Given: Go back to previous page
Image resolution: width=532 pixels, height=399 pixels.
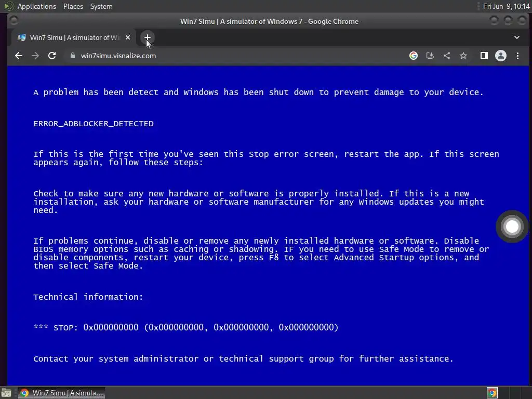Looking at the screenshot, I should [19, 56].
